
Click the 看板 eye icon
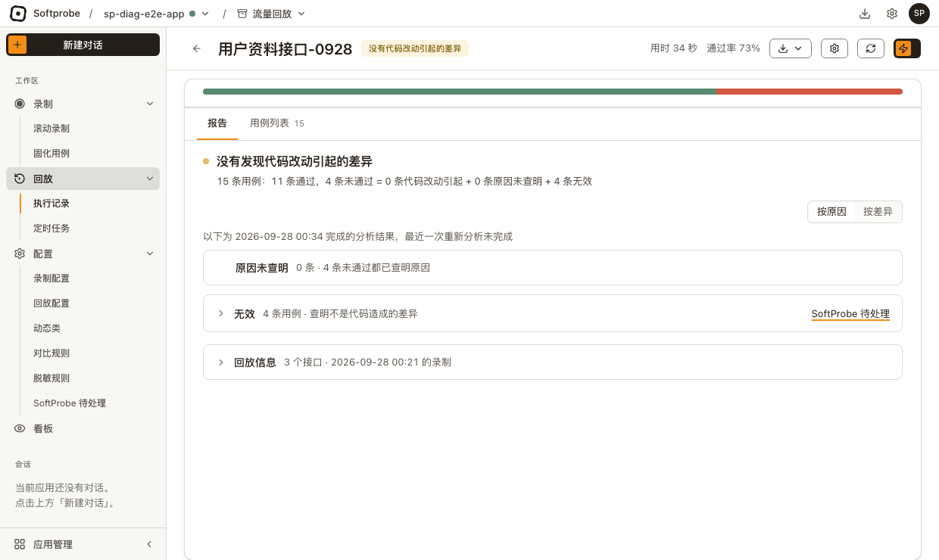click(20, 428)
